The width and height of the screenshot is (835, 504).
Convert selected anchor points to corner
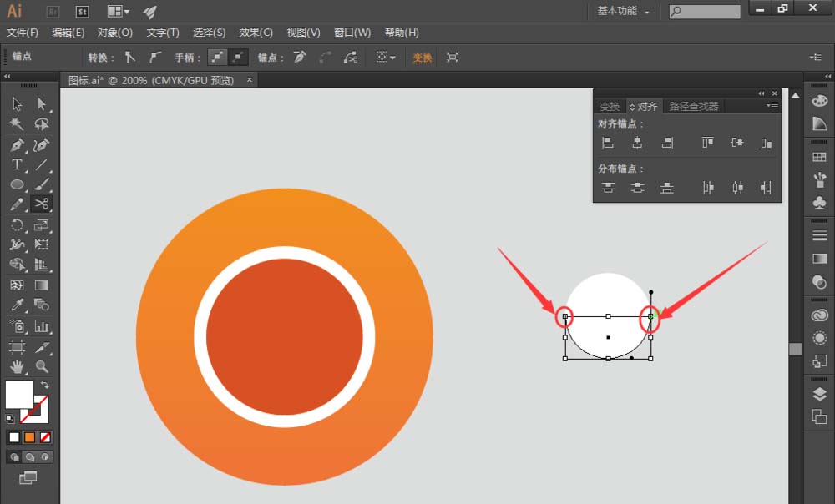point(130,58)
